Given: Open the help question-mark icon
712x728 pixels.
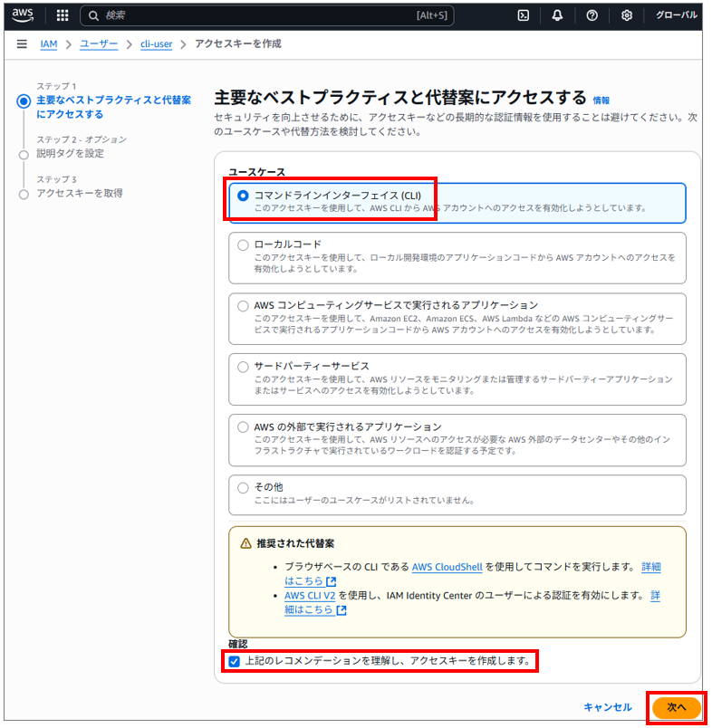Looking at the screenshot, I should [x=592, y=15].
